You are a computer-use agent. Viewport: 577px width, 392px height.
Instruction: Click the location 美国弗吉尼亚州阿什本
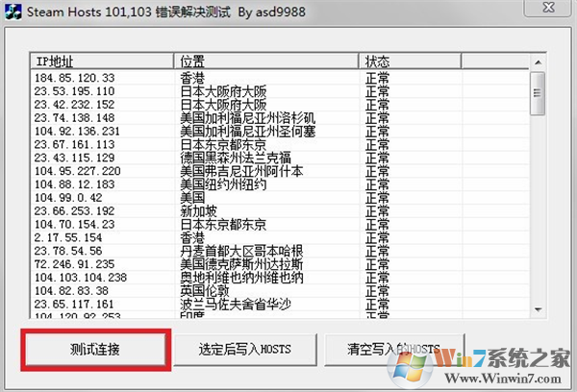point(241,171)
